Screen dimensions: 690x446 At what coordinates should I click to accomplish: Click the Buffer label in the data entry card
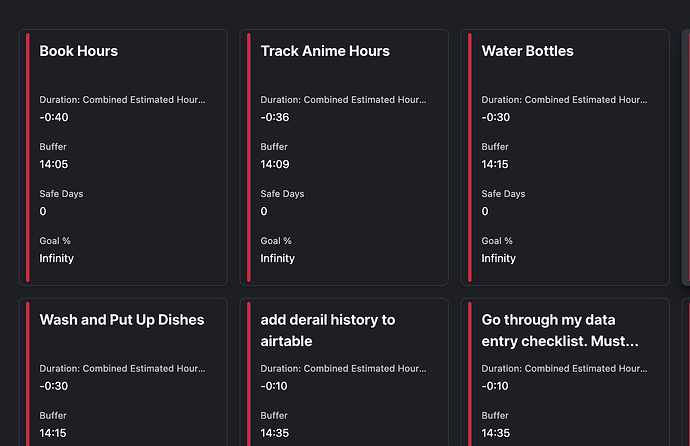495,416
